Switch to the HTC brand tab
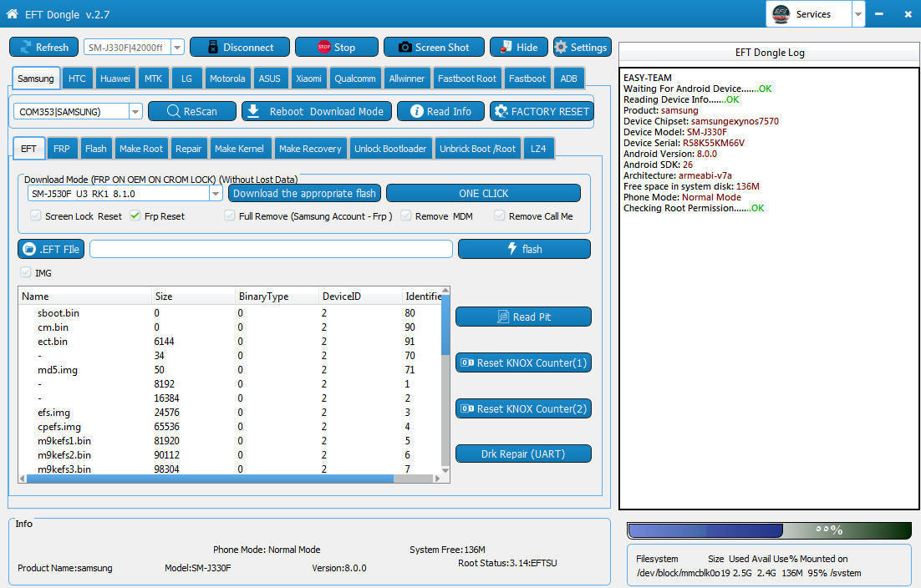921x588 pixels. coord(77,78)
